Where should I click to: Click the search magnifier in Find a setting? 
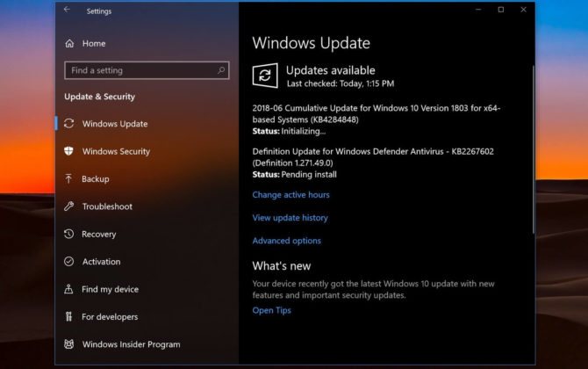[x=221, y=70]
